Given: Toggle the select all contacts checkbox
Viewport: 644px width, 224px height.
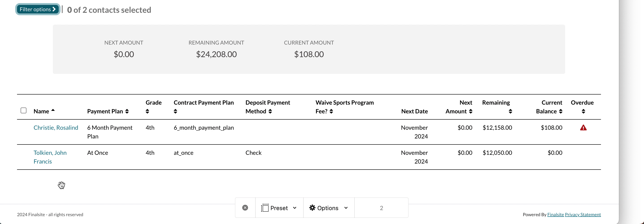Looking at the screenshot, I should 24,110.
